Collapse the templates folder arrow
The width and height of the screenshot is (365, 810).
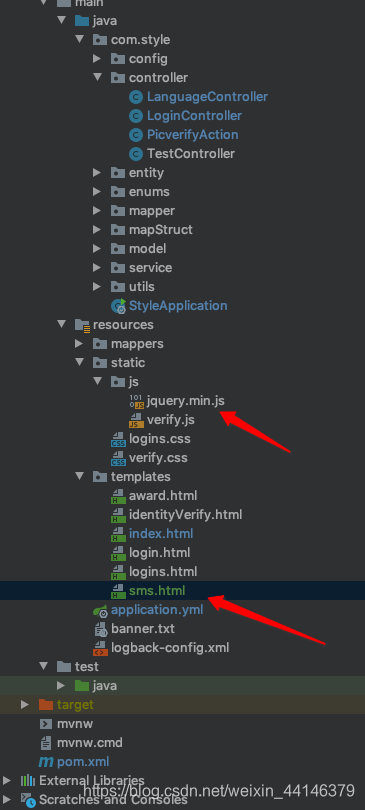tap(80, 476)
